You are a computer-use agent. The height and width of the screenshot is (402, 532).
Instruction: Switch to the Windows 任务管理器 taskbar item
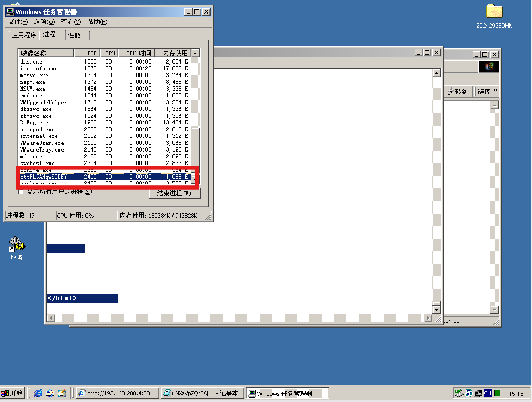click(287, 393)
